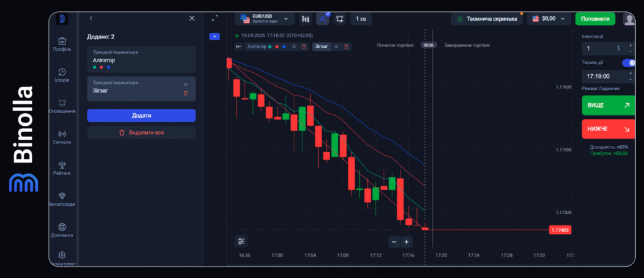
Task: Open the indicators compass icon
Action: coord(323,19)
